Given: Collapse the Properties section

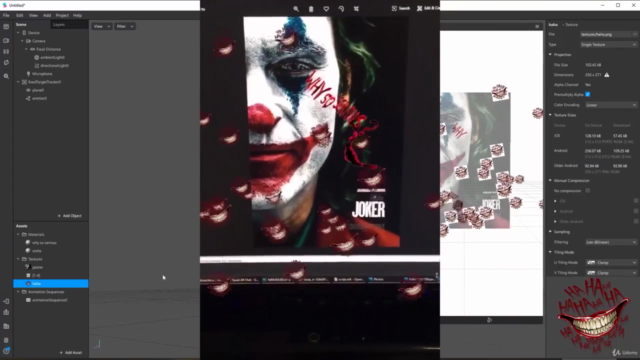Looking at the screenshot, I should coord(550,54).
